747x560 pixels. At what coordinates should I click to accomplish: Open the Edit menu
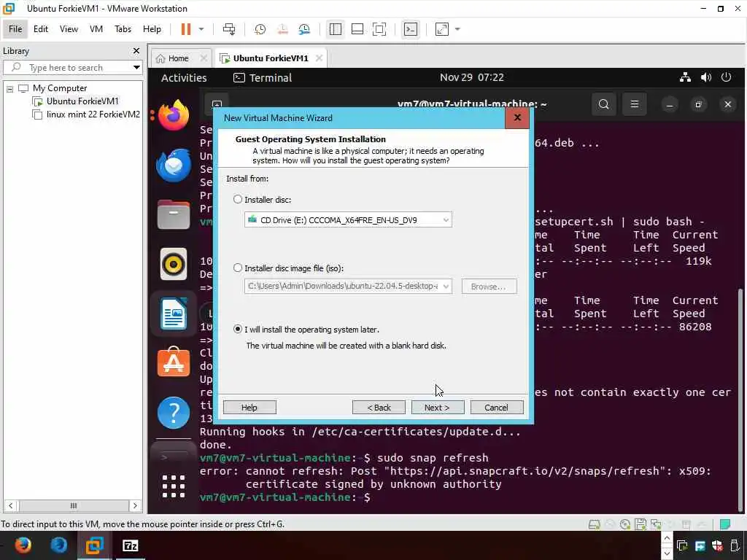[41, 29]
